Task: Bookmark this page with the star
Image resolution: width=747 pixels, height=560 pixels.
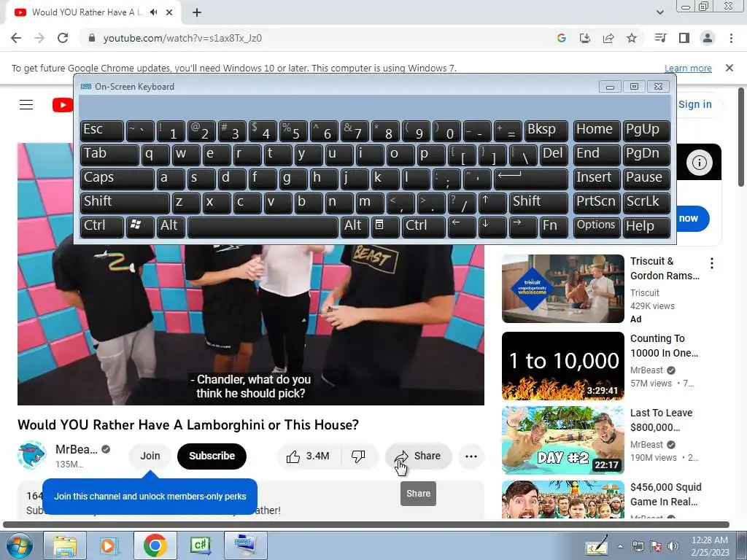Action: click(x=631, y=38)
